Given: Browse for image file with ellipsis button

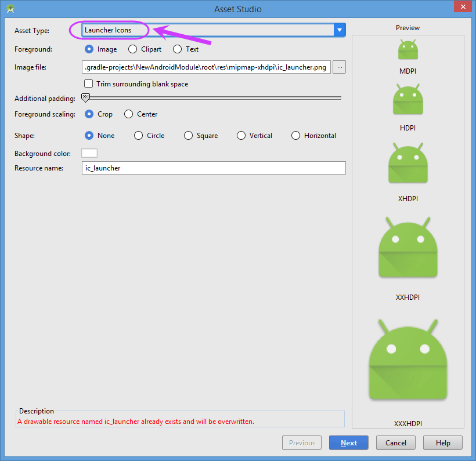Looking at the screenshot, I should (x=339, y=67).
